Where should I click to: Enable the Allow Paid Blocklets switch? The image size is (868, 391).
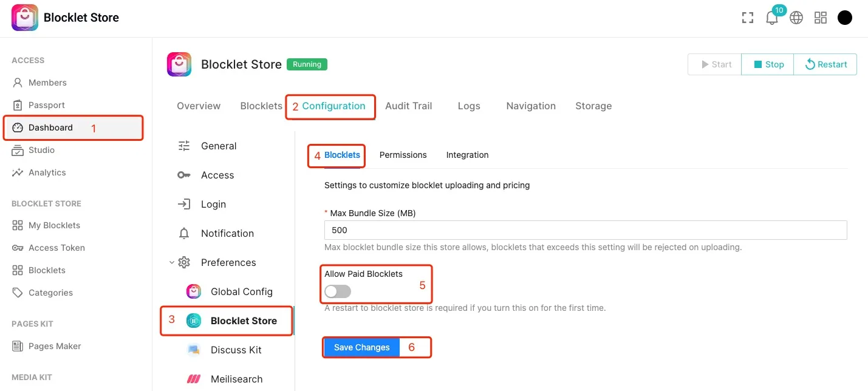point(338,292)
